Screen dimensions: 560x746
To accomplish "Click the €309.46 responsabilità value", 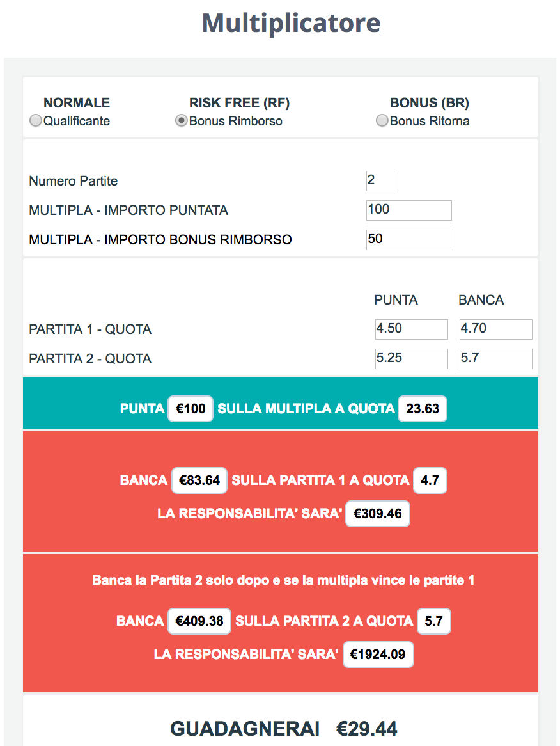I will [377, 514].
